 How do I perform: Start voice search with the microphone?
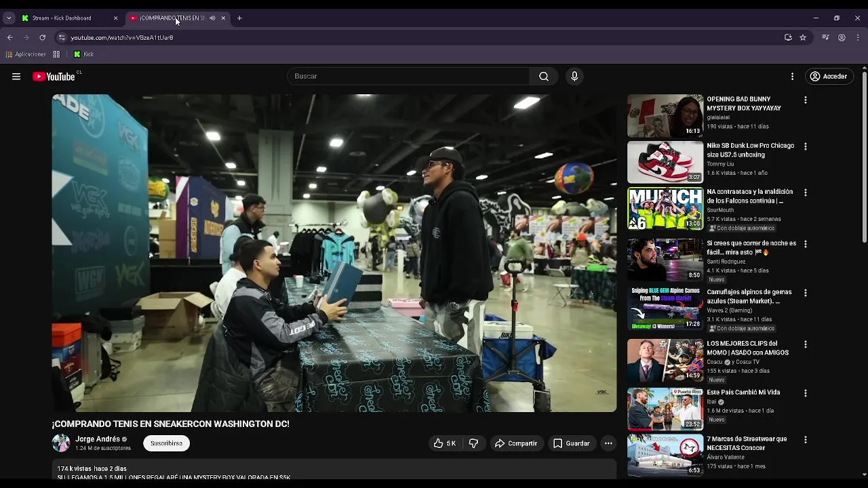click(x=574, y=77)
